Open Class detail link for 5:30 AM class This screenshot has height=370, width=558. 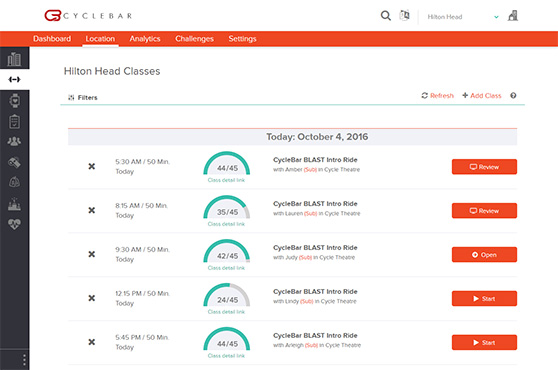click(226, 180)
